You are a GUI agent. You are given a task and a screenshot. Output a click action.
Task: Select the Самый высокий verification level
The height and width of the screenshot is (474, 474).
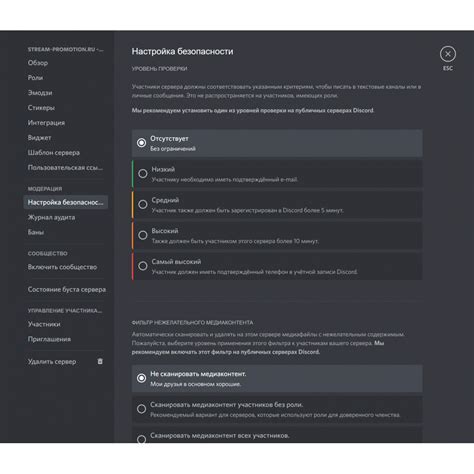[x=277, y=266]
